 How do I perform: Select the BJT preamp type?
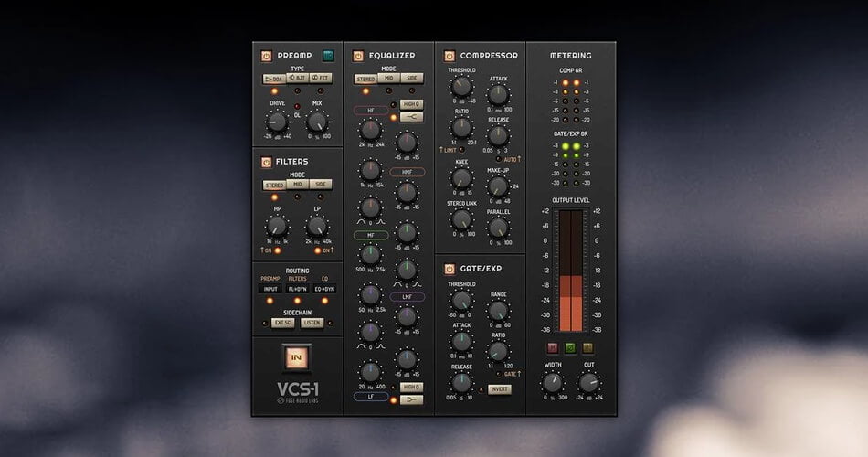[298, 78]
